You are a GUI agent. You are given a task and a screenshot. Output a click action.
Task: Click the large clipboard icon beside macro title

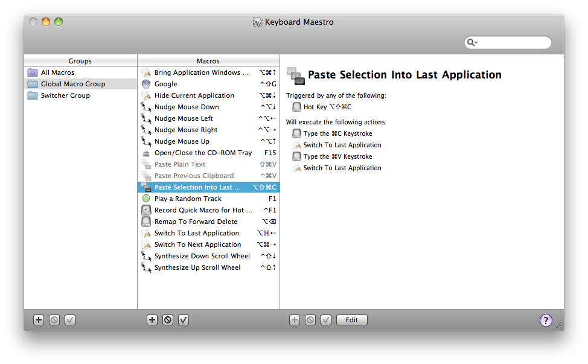296,76
